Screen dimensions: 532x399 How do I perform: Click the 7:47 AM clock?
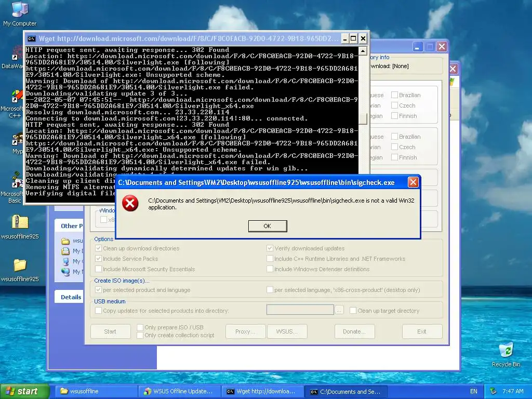(x=513, y=391)
